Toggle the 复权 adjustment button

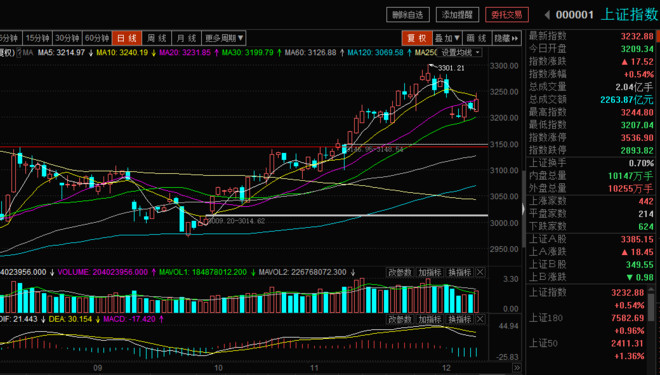(417, 38)
